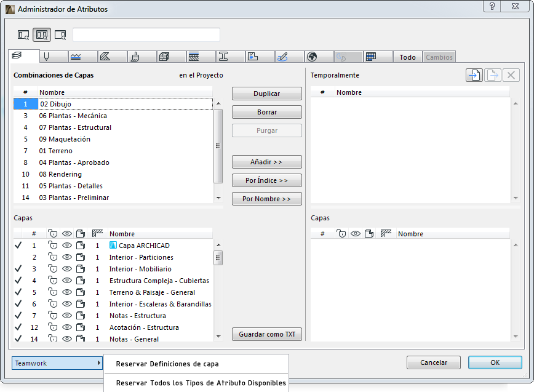The width and height of the screenshot is (534, 392).
Task: Open the Cities globe tab
Action: (x=319, y=57)
